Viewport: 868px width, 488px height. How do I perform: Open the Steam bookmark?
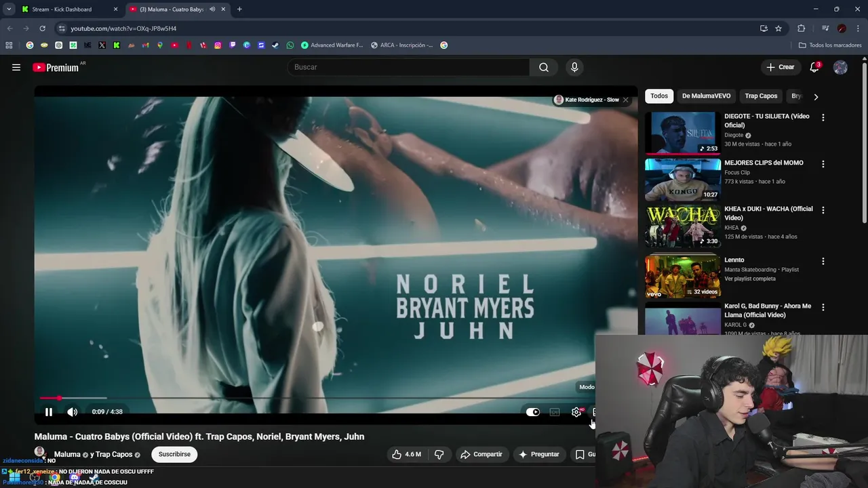click(275, 45)
